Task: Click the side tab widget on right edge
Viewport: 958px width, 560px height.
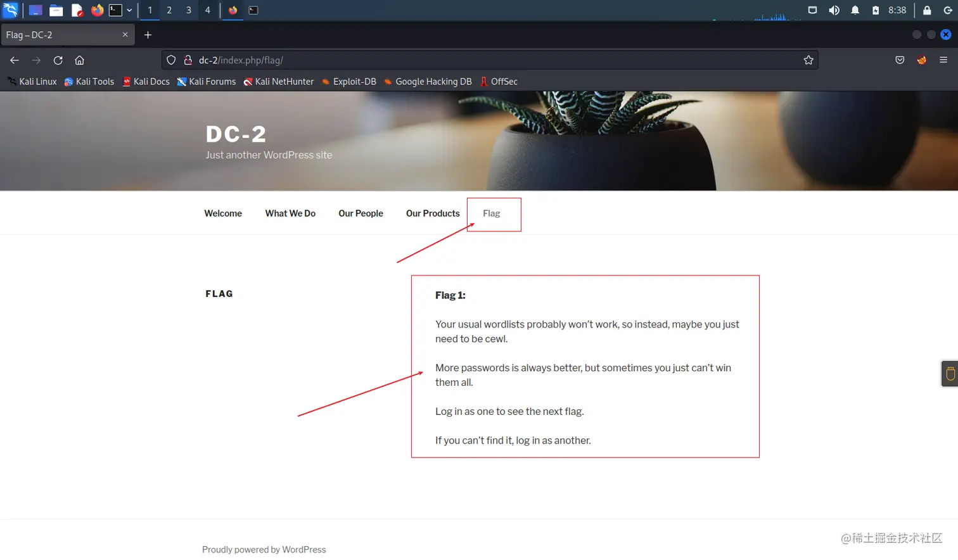Action: (950, 373)
